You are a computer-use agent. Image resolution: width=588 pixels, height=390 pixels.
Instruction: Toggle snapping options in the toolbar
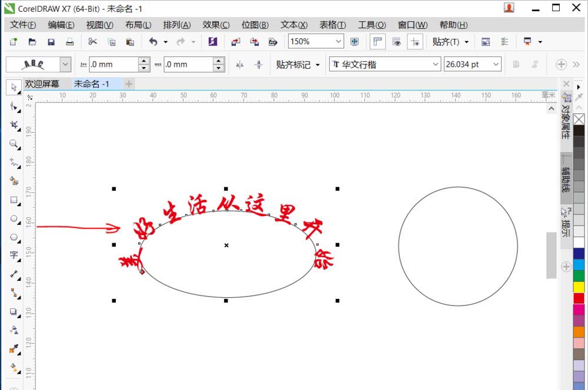tap(450, 41)
